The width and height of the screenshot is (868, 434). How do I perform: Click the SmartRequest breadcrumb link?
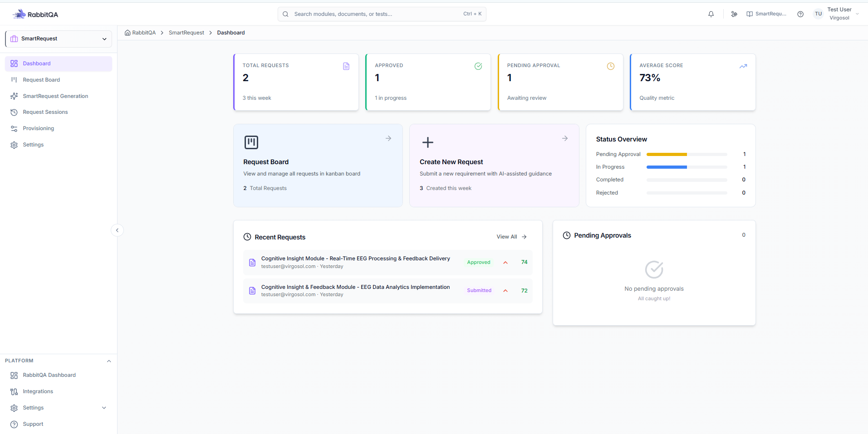186,33
